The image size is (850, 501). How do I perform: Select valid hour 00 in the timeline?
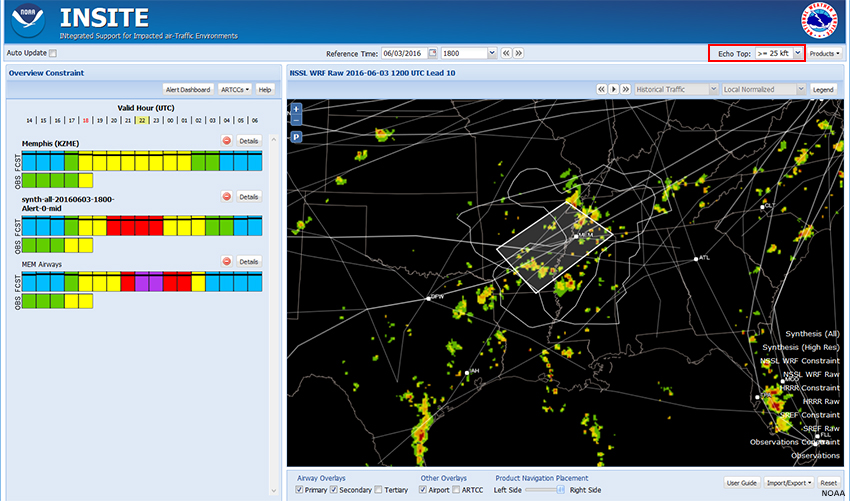[170, 121]
